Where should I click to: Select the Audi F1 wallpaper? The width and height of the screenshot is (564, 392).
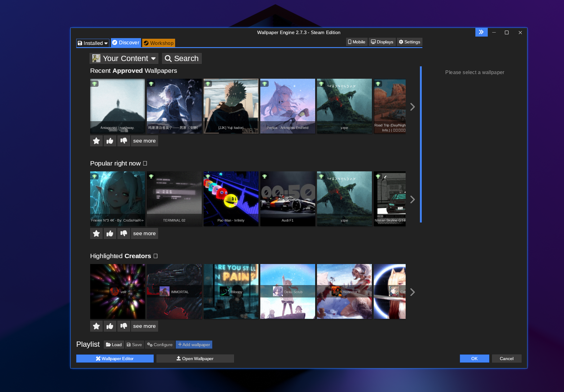(x=288, y=199)
